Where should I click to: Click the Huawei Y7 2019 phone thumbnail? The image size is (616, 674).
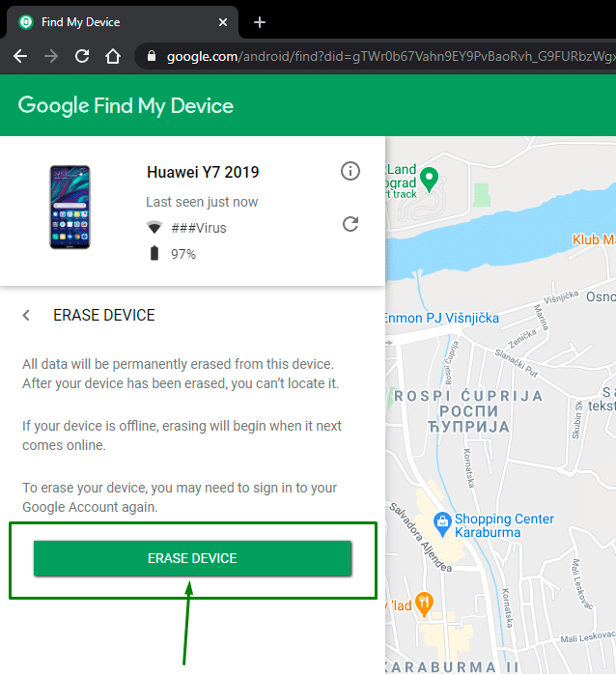pos(70,208)
